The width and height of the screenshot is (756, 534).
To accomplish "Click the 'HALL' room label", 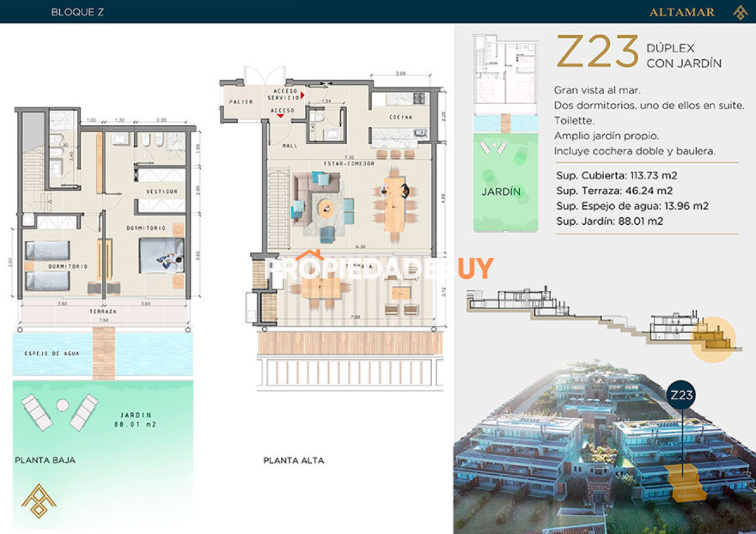I will point(290,145).
